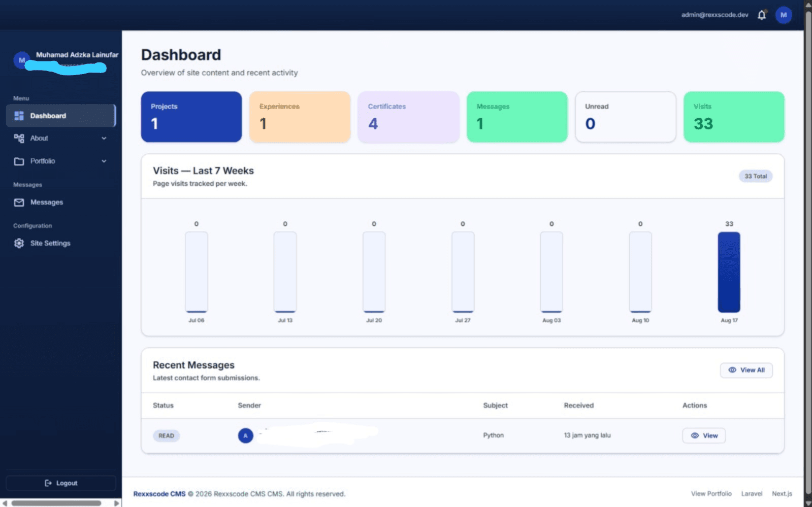Open the Next.js footer link
The width and height of the screenshot is (812, 507).
pos(782,494)
